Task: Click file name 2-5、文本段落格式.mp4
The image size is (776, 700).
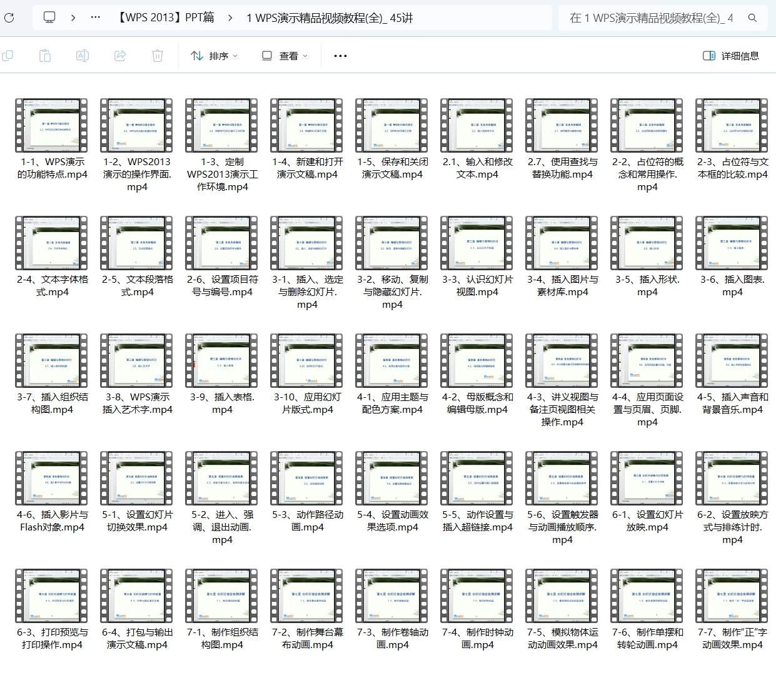Action: (137, 285)
